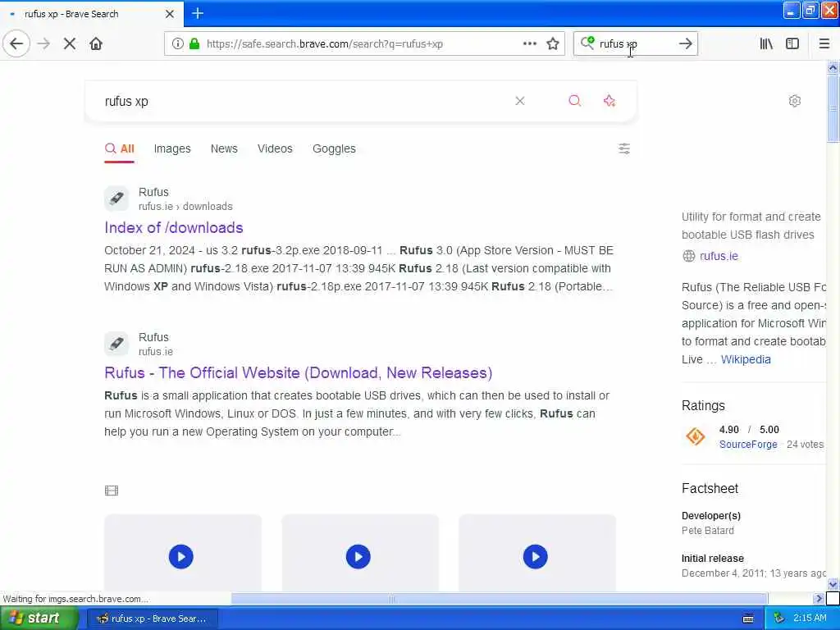The width and height of the screenshot is (840, 630).
Task: Play the third video thumbnail
Action: 535,557
